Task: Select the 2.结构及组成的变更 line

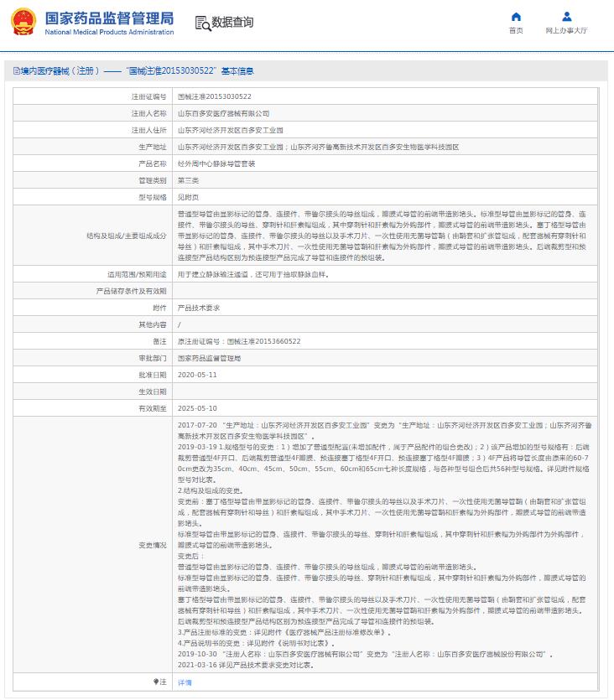Action: [211, 490]
